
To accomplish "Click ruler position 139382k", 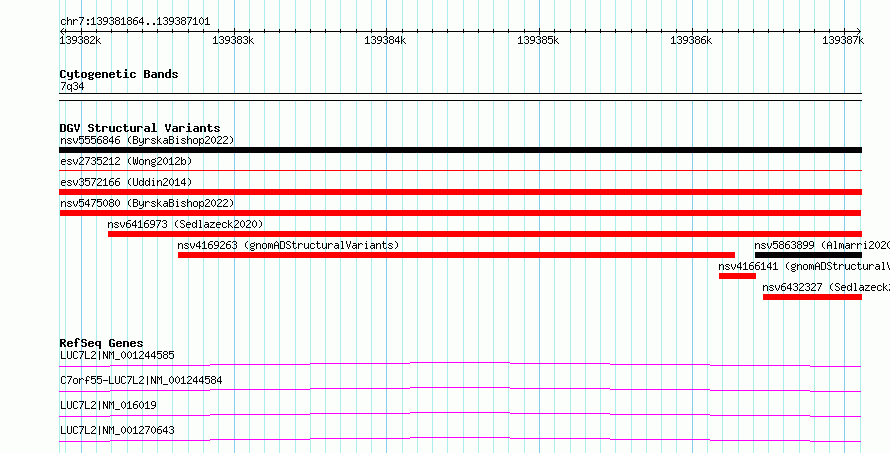I will click(81, 40).
